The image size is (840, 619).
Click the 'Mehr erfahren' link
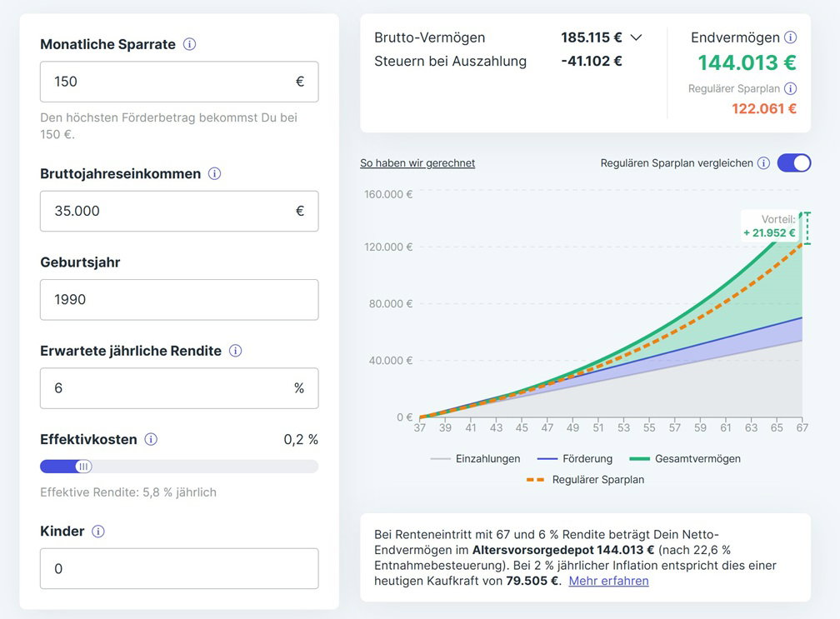tap(608, 581)
